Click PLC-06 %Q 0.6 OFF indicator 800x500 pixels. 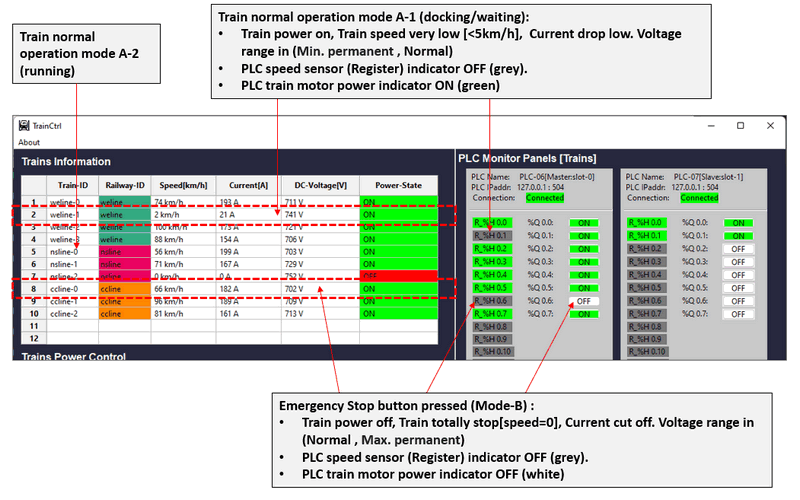click(x=584, y=301)
